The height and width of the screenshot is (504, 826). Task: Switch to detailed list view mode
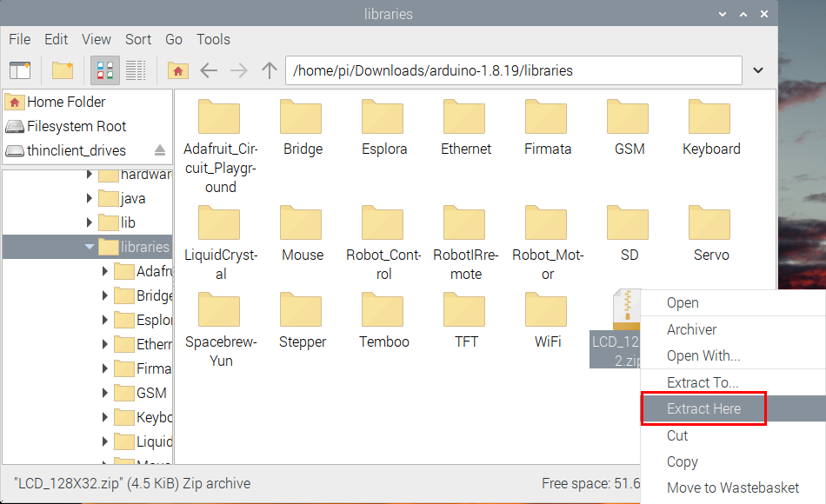click(136, 70)
